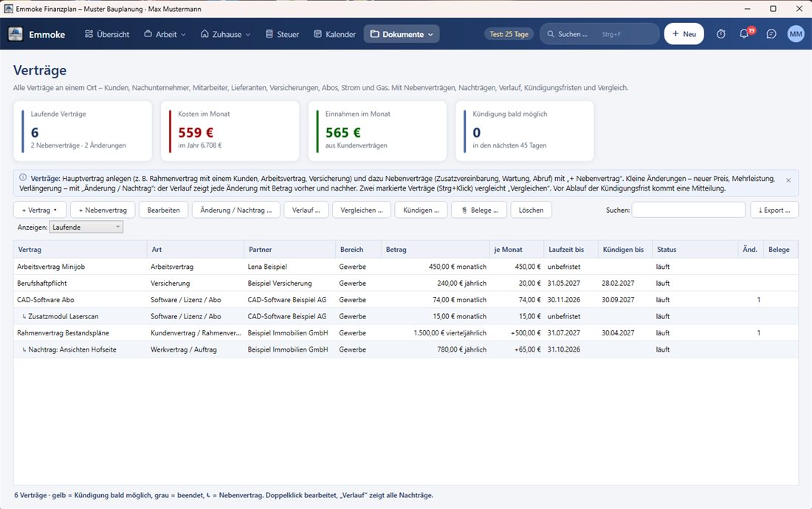This screenshot has height=509, width=812.
Task: Open Belege attachments button
Action: (479, 210)
